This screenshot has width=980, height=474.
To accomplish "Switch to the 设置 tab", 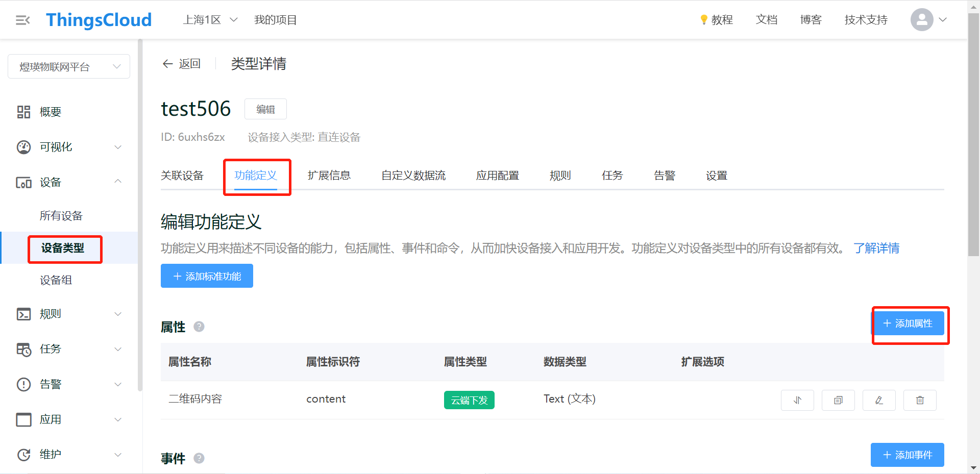I will pos(717,176).
